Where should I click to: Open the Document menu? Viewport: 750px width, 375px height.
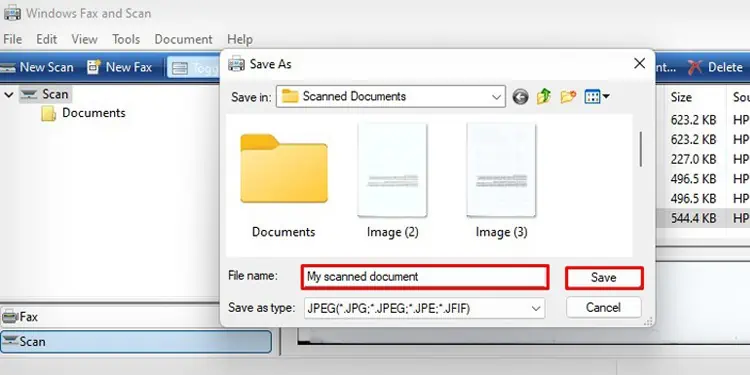point(184,39)
